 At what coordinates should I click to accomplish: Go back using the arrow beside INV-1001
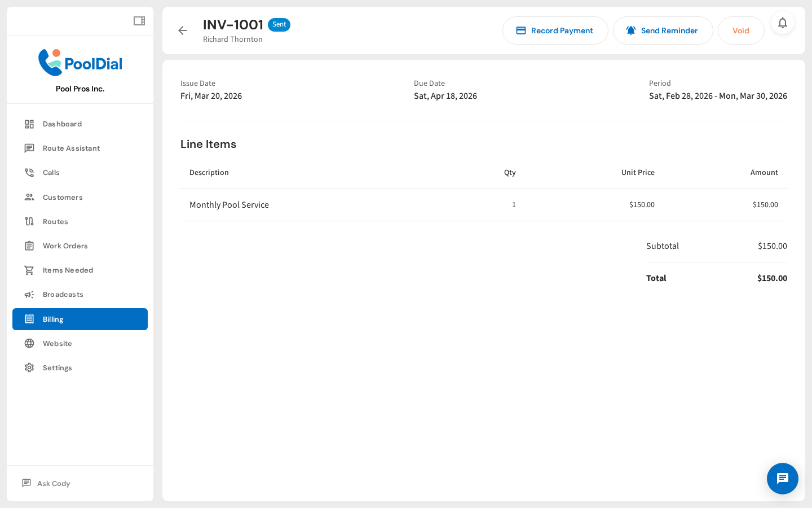point(183,30)
